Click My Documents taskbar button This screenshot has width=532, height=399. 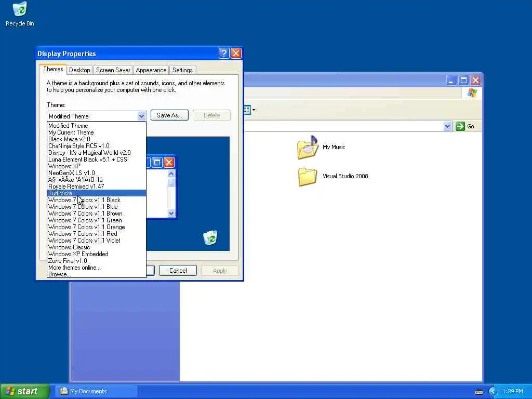click(x=96, y=391)
